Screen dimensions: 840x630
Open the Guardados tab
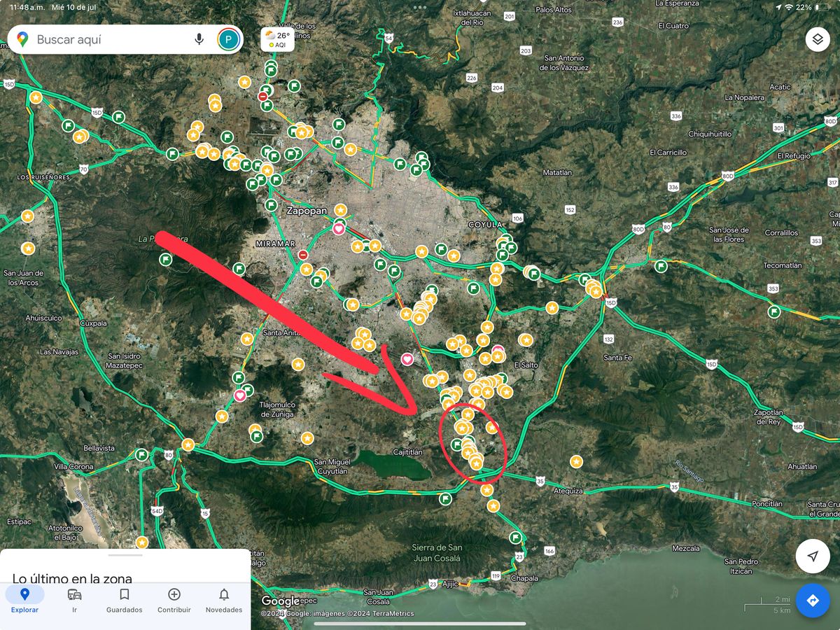pyautogui.click(x=124, y=600)
